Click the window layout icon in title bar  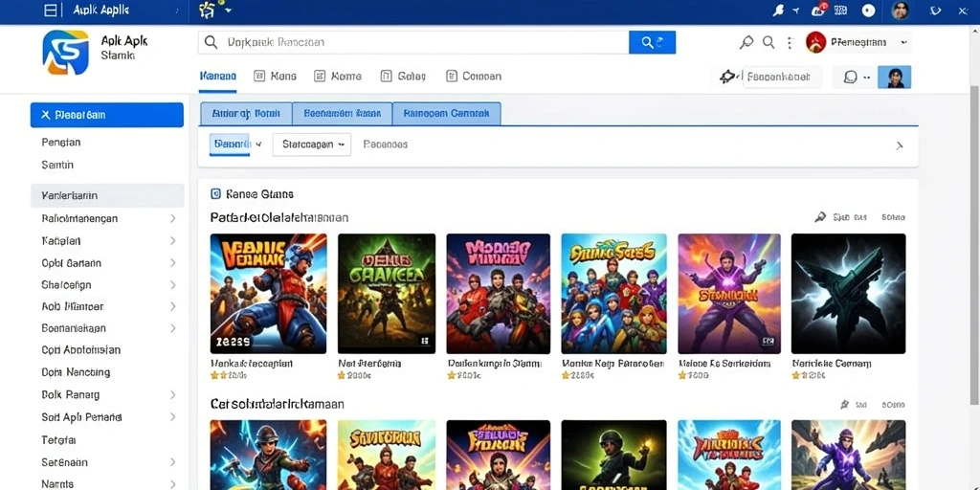pyautogui.click(x=51, y=10)
